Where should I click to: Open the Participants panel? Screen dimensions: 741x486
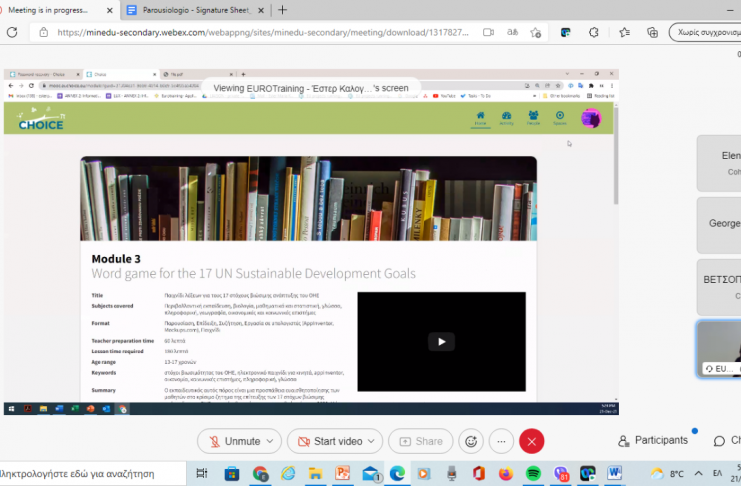click(652, 440)
